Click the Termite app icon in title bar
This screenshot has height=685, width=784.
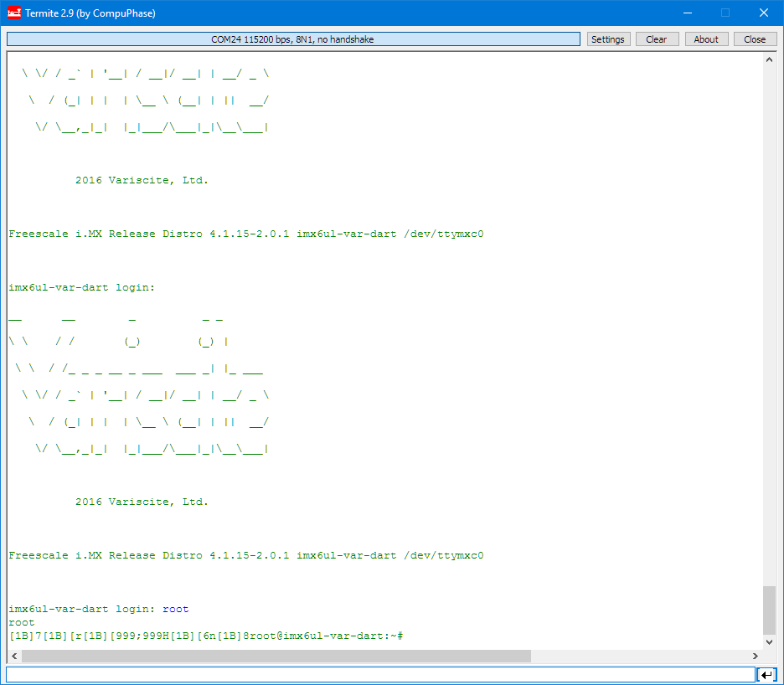[x=14, y=13]
